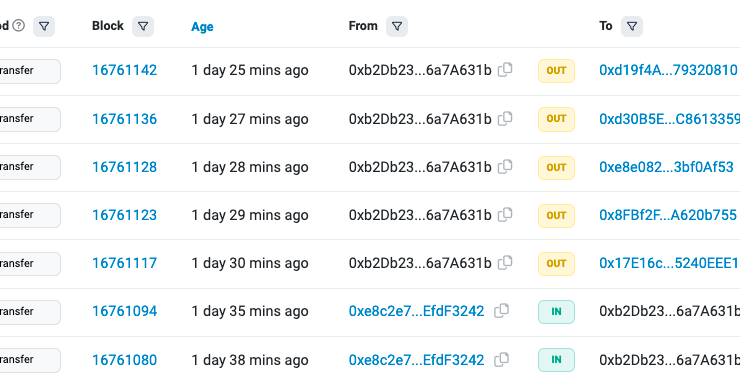This screenshot has height=380, width=740.
Task: Open the Block column filter
Action: tap(143, 26)
